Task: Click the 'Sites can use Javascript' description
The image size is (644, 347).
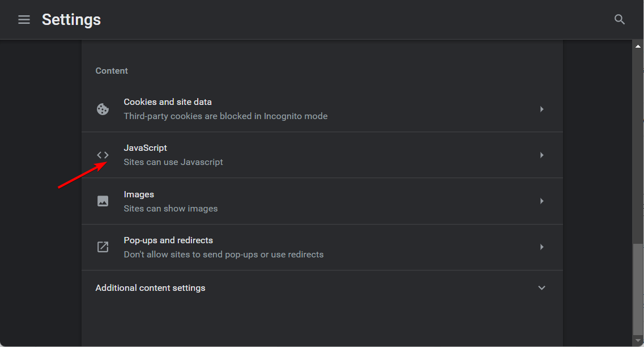Action: point(173,162)
